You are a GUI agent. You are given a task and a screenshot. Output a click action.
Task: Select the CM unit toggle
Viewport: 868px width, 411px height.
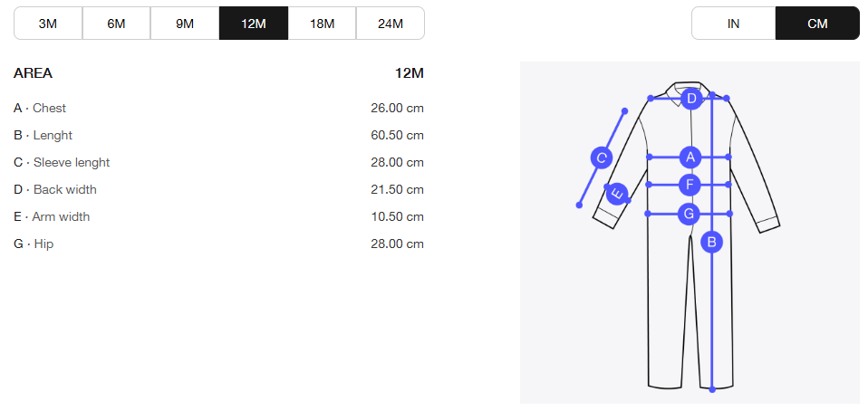click(817, 24)
